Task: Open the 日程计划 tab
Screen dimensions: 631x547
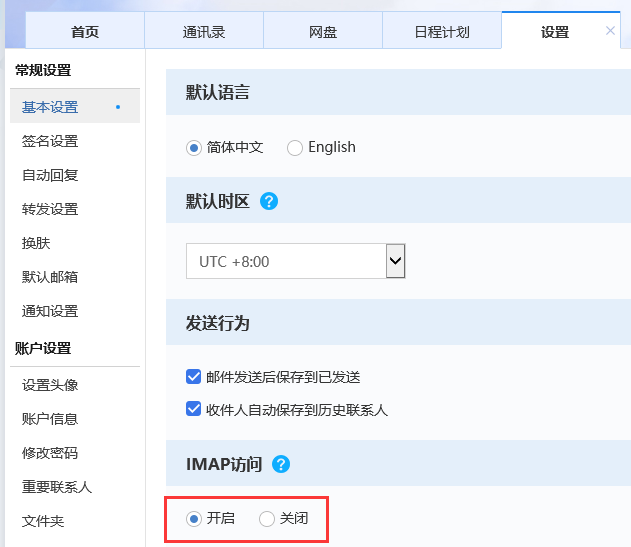Action: click(x=442, y=32)
